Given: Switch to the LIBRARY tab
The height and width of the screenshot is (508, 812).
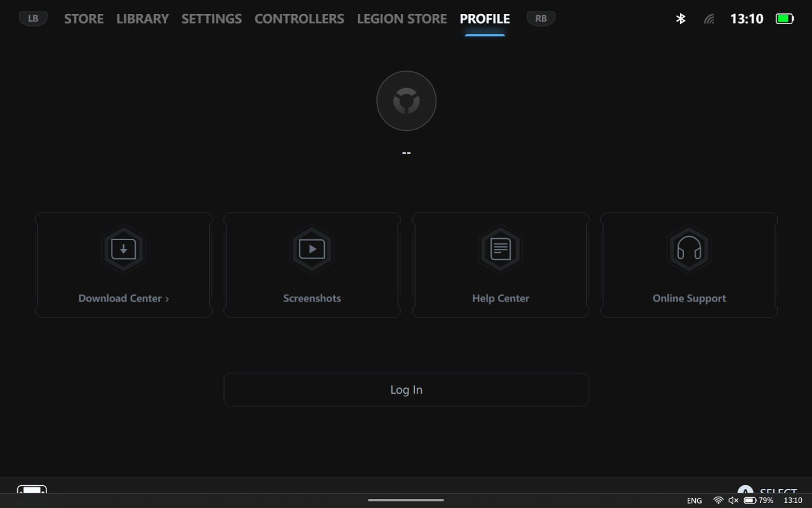Looking at the screenshot, I should [143, 18].
